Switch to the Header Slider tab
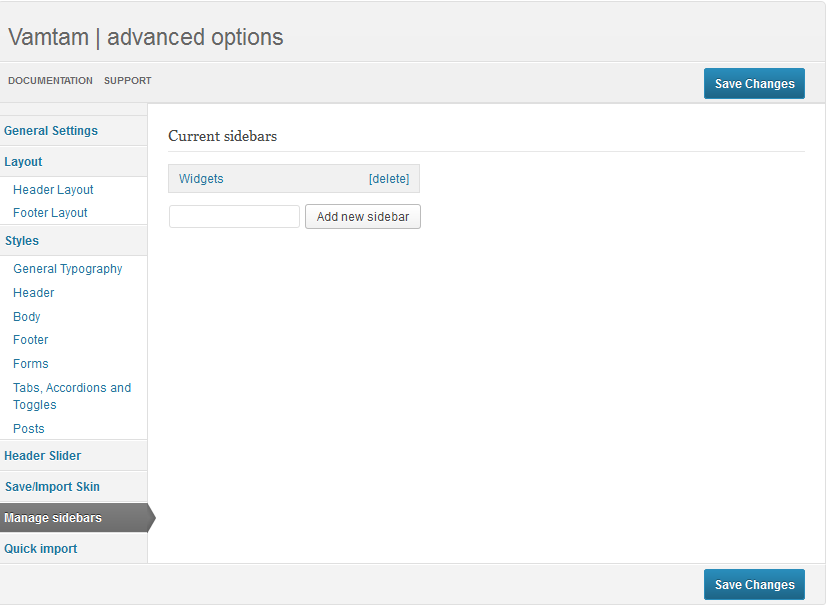 pyautogui.click(x=43, y=456)
